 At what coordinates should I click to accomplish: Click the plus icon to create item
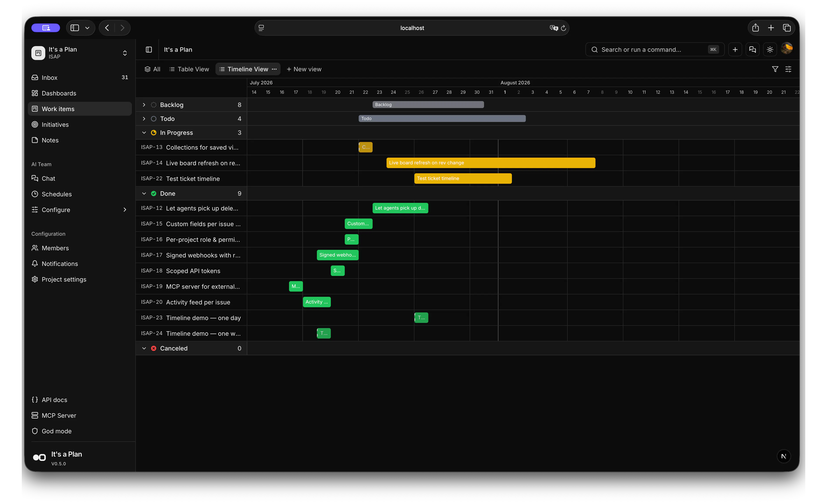click(735, 49)
